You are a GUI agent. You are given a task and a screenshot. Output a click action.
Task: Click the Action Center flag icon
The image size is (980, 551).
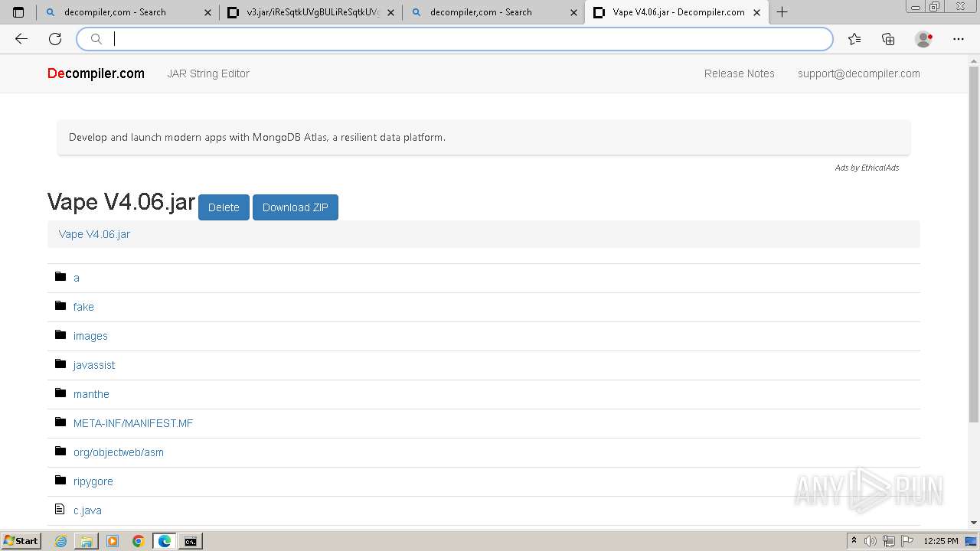(x=906, y=541)
